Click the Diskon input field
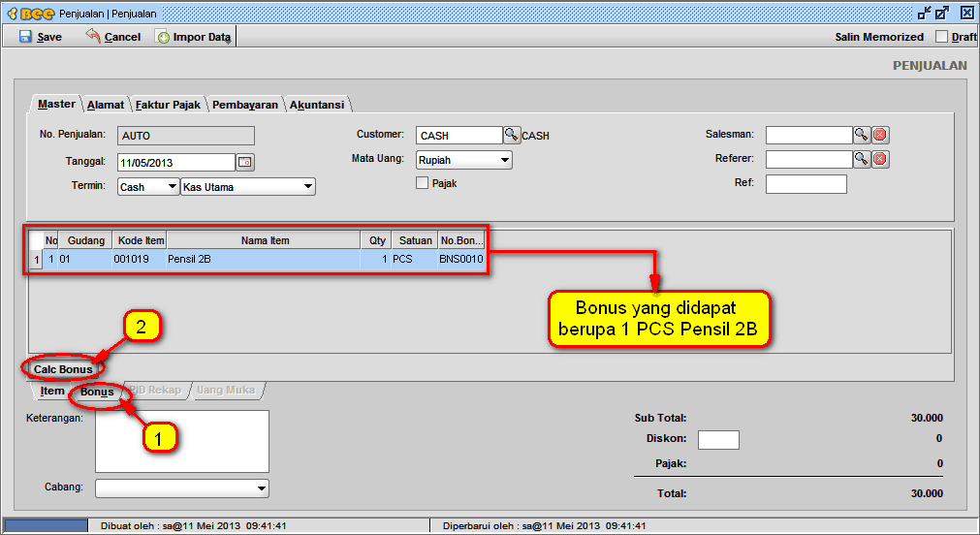The height and width of the screenshot is (535, 980). [718, 439]
